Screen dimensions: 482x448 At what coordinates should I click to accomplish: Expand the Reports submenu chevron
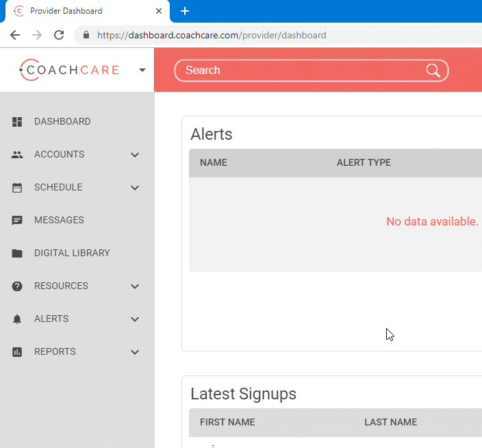pos(135,352)
